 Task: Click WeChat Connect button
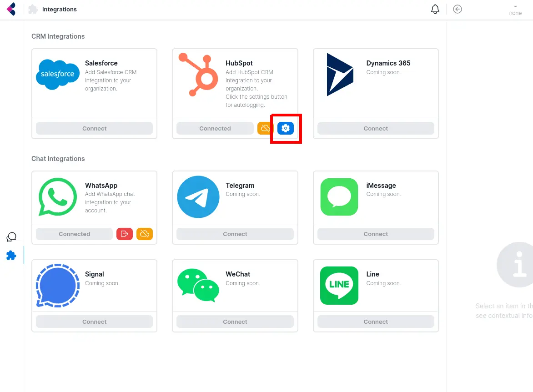click(x=235, y=322)
